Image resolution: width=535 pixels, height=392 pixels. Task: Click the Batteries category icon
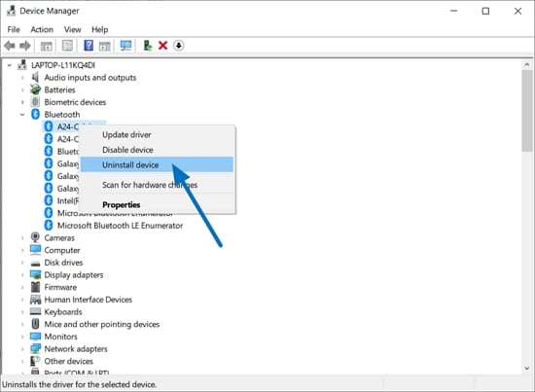pyautogui.click(x=35, y=89)
